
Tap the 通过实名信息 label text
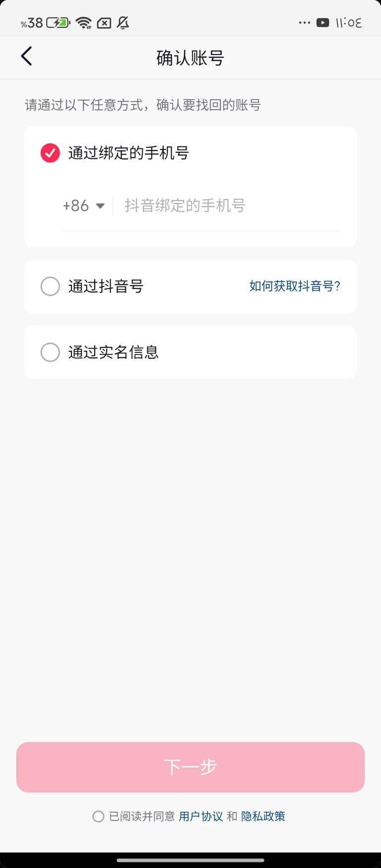pos(113,352)
